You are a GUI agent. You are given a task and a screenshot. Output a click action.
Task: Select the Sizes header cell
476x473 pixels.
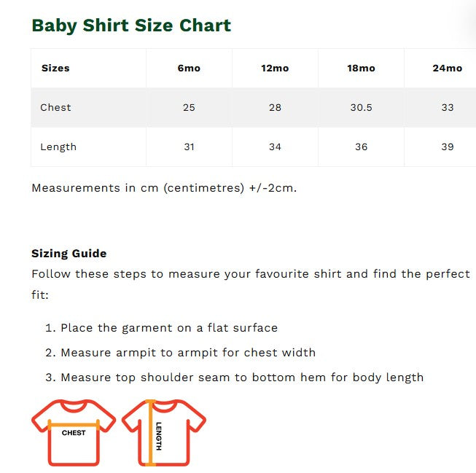click(x=55, y=69)
